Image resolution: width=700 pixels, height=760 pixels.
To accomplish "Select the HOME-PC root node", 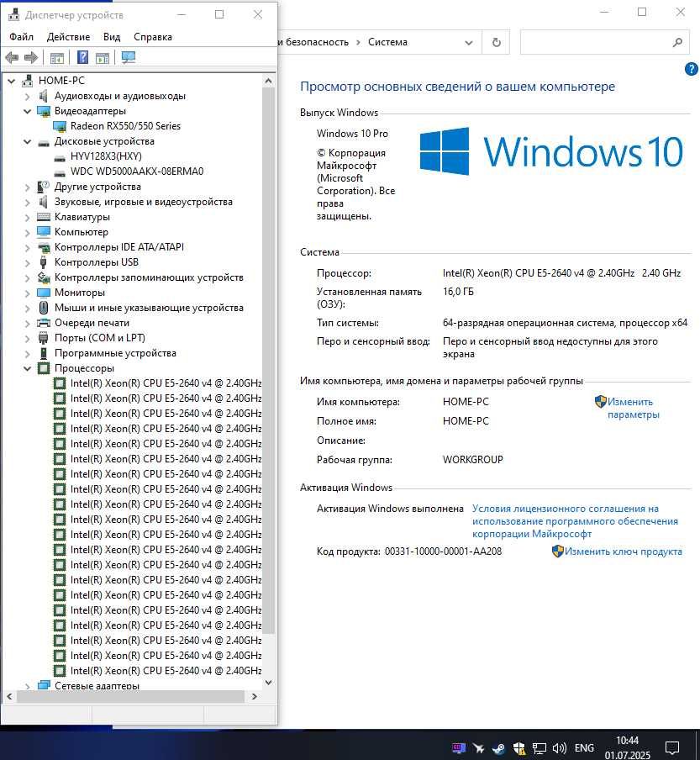I will click(61, 81).
